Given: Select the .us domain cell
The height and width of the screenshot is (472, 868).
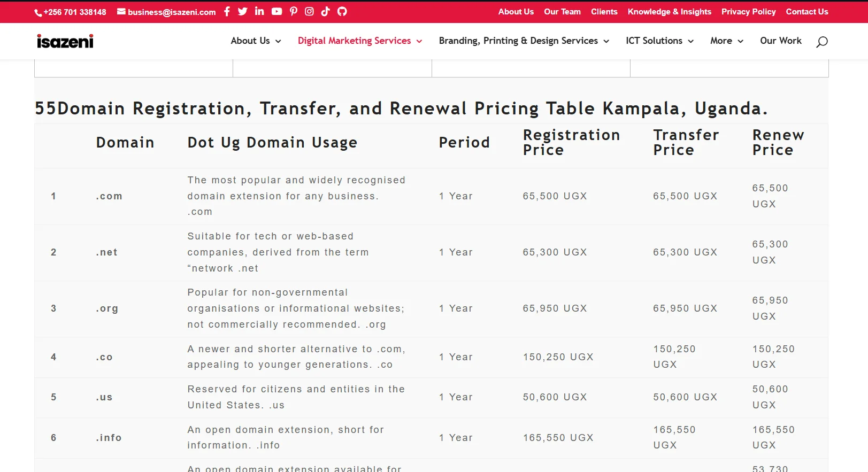Looking at the screenshot, I should point(104,397).
